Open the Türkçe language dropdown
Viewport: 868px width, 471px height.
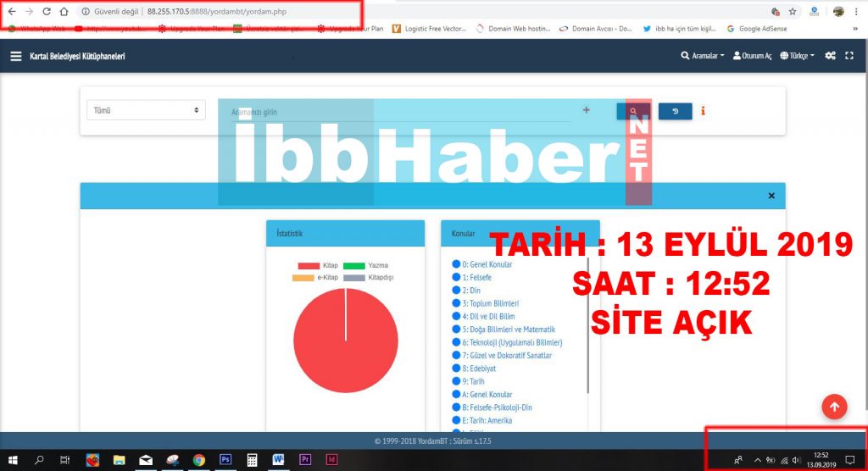tap(797, 55)
